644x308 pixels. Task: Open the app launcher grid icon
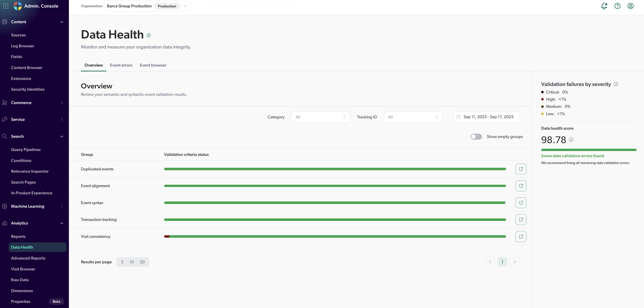6,6
